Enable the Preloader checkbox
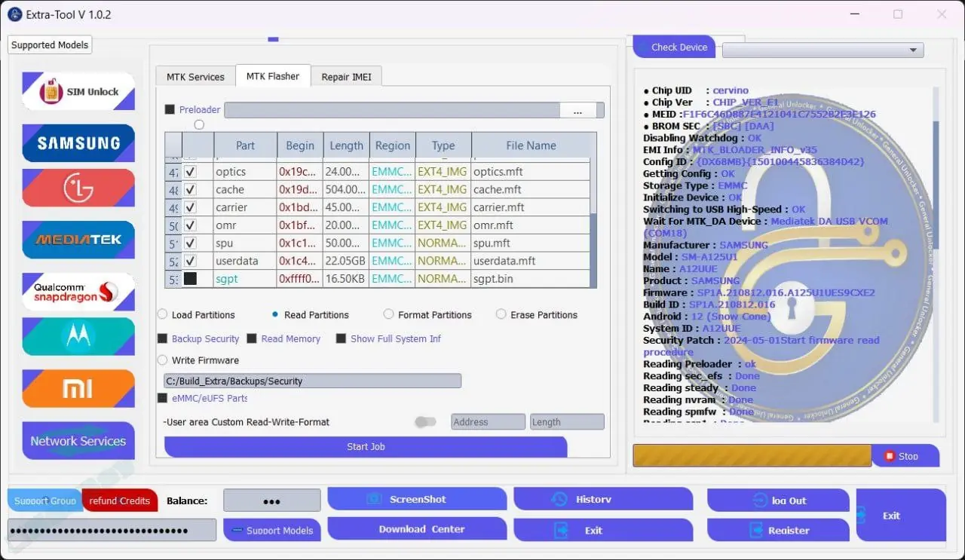 point(170,109)
